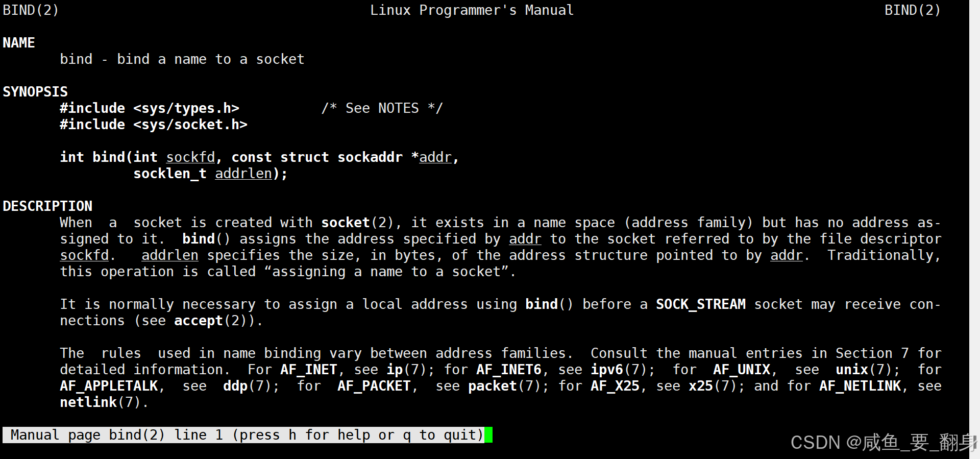Click the CSDN watermark text
This screenshot has width=980, height=459.
[883, 442]
